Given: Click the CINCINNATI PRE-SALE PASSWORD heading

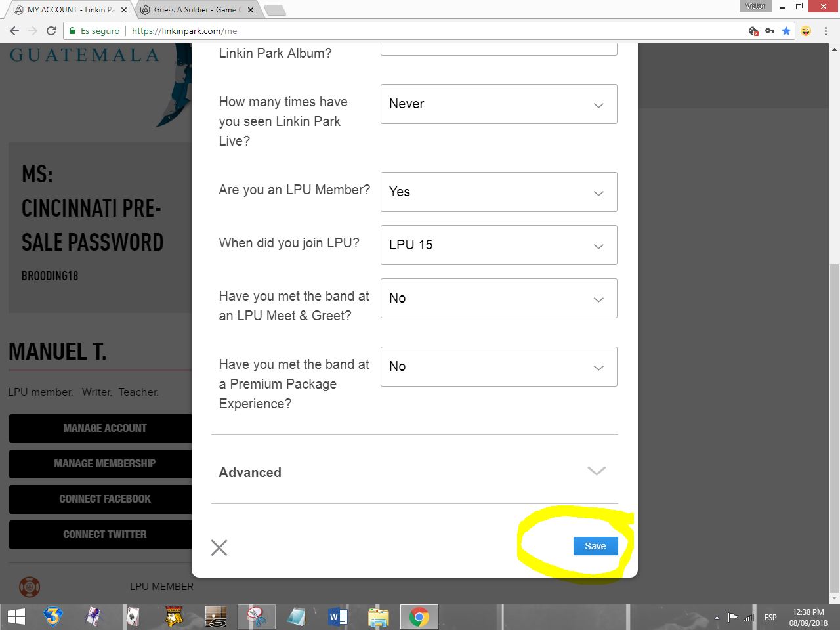Looking at the screenshot, I should click(93, 225).
